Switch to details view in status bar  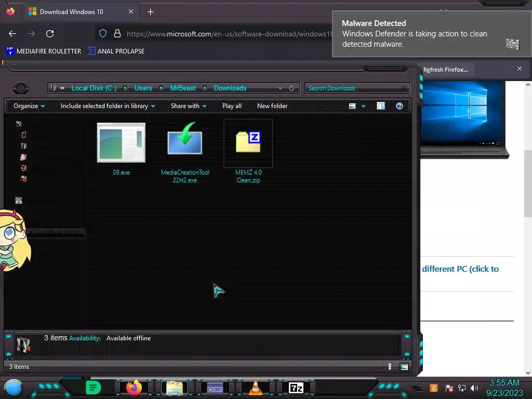[x=390, y=366]
